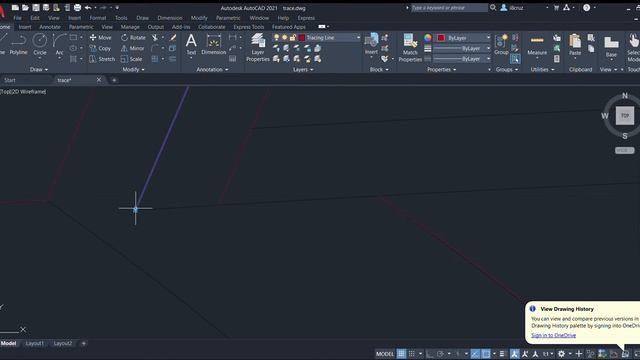
Task: Click the search magnifier icon
Action: (493, 7)
